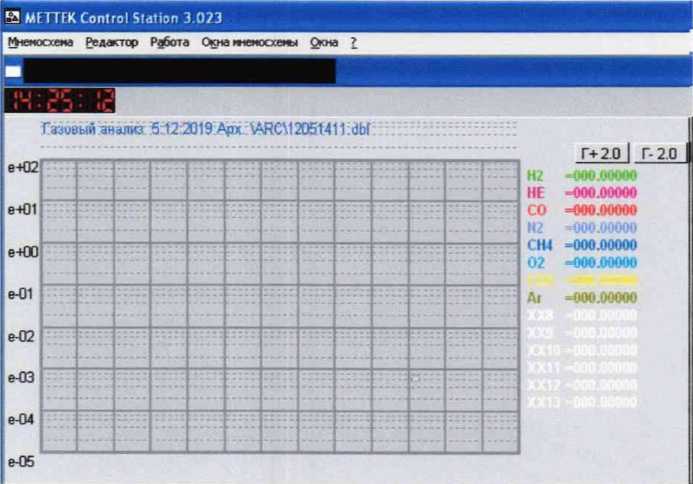The height and width of the screenshot is (484, 693).
Task: Open the ? help menu
Action: tap(354, 43)
